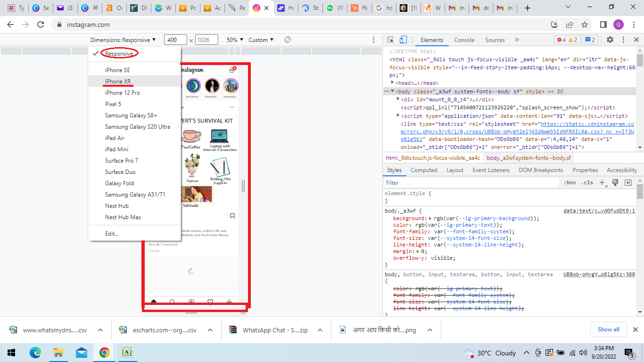
Task: Open the 50% zoom dropdown
Action: (235, 40)
